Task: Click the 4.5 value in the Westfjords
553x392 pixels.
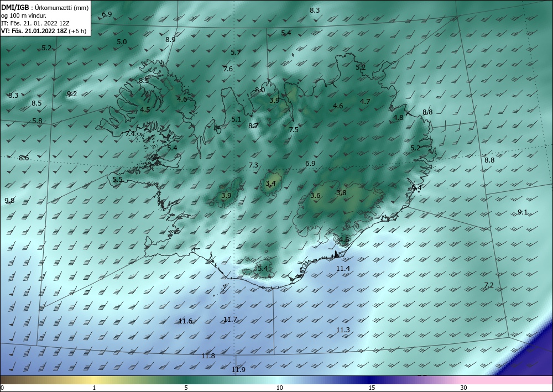Action: [x=145, y=110]
